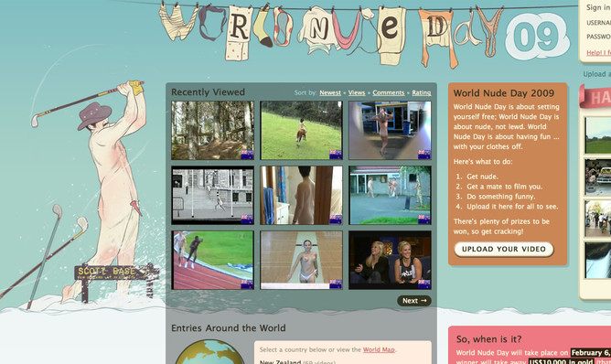Open the forest trees video thumbnail
Image resolution: width=611 pixels, height=364 pixels.
213,131
